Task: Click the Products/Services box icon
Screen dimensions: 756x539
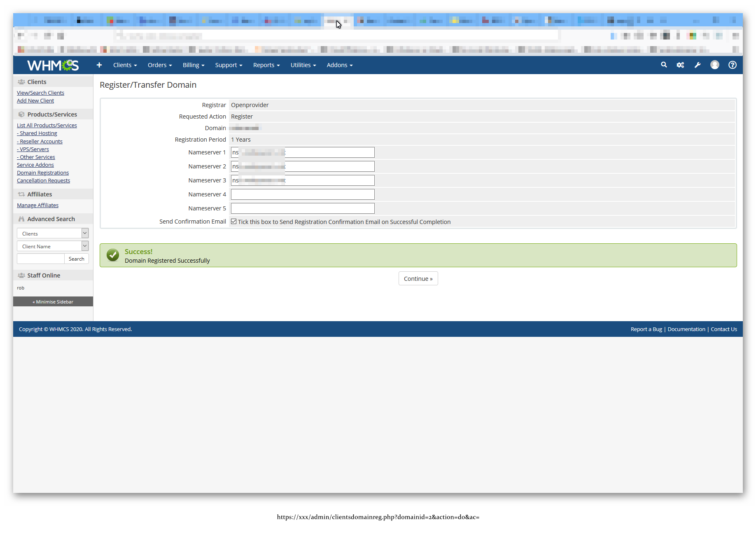Action: [x=21, y=114]
